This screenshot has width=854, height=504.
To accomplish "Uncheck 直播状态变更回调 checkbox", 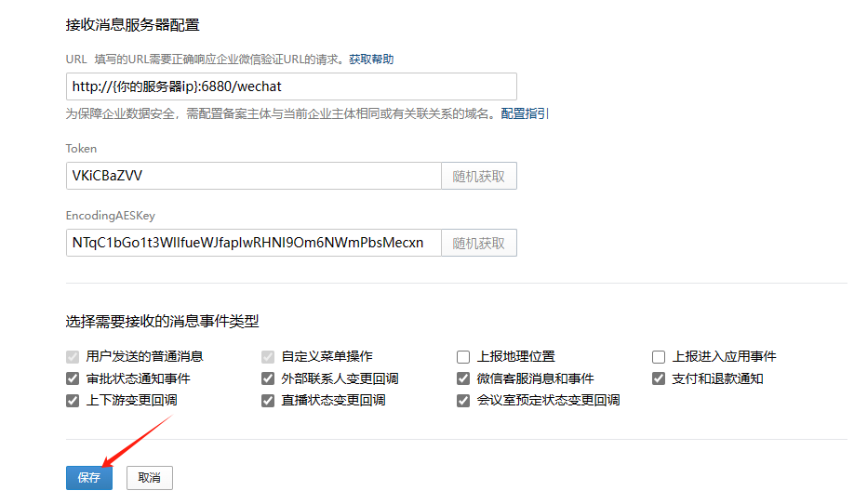I will (x=268, y=401).
